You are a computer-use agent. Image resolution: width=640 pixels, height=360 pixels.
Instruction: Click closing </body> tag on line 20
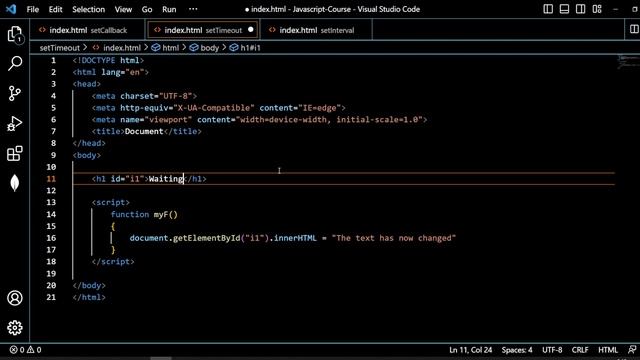click(89, 285)
